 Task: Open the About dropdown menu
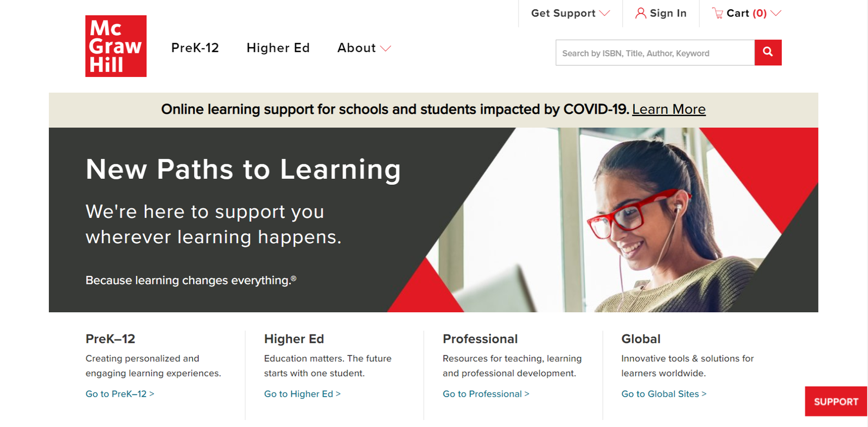(364, 48)
